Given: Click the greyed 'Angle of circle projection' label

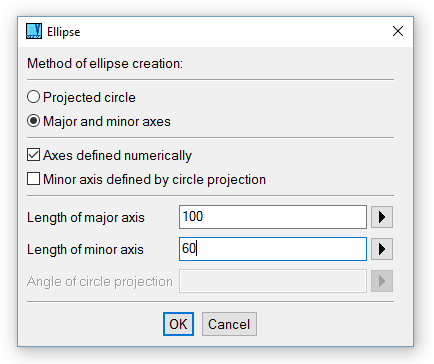Looking at the screenshot, I should coord(100,282).
